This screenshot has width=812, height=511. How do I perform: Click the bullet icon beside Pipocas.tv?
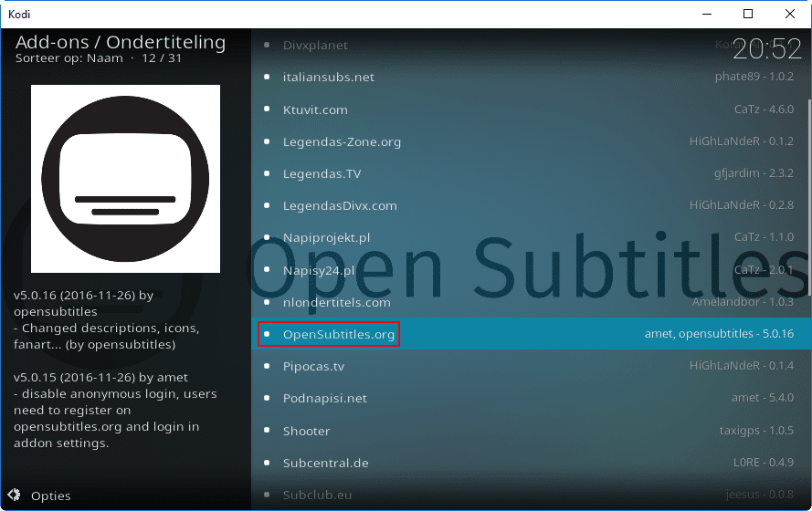[x=267, y=366]
